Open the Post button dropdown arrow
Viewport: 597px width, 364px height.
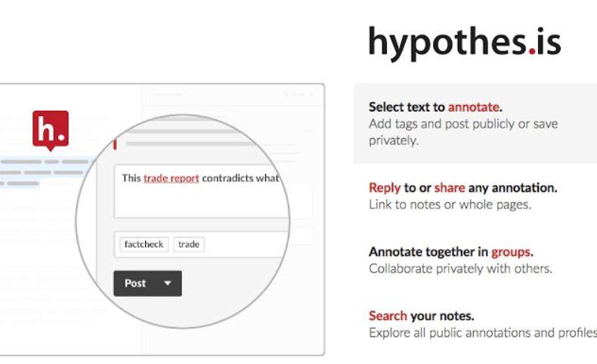168,283
